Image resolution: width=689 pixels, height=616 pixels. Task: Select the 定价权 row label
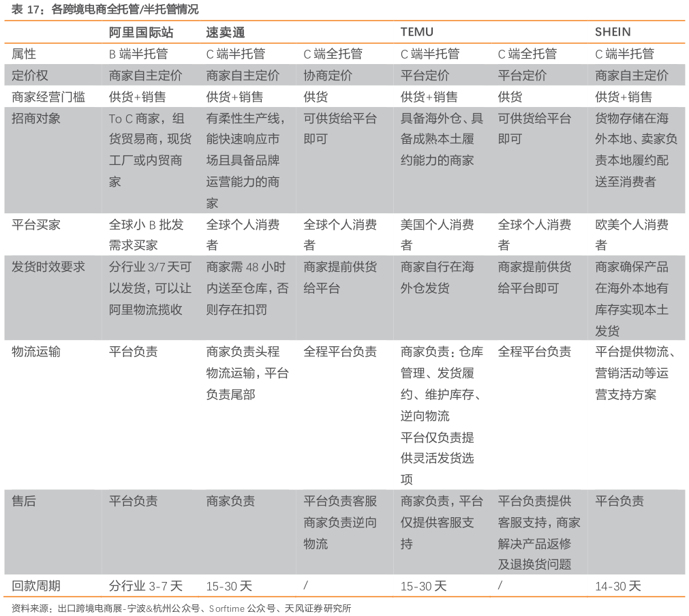pyautogui.click(x=31, y=75)
